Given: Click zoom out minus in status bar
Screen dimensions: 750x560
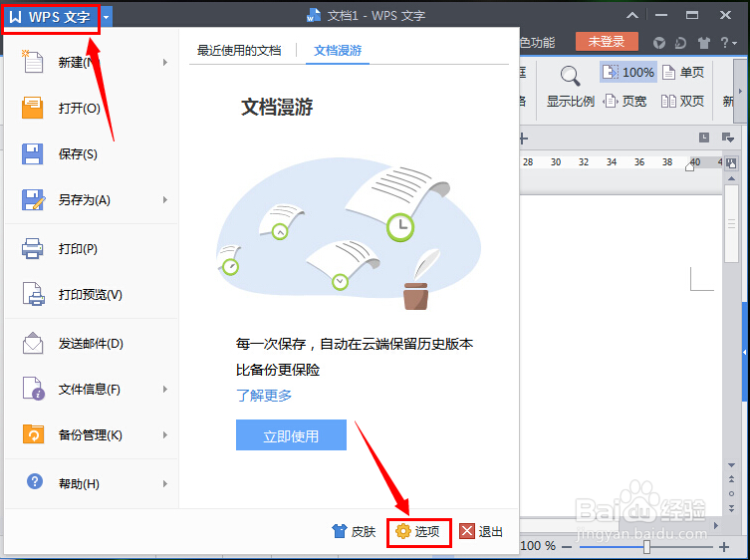Looking at the screenshot, I should [x=567, y=547].
